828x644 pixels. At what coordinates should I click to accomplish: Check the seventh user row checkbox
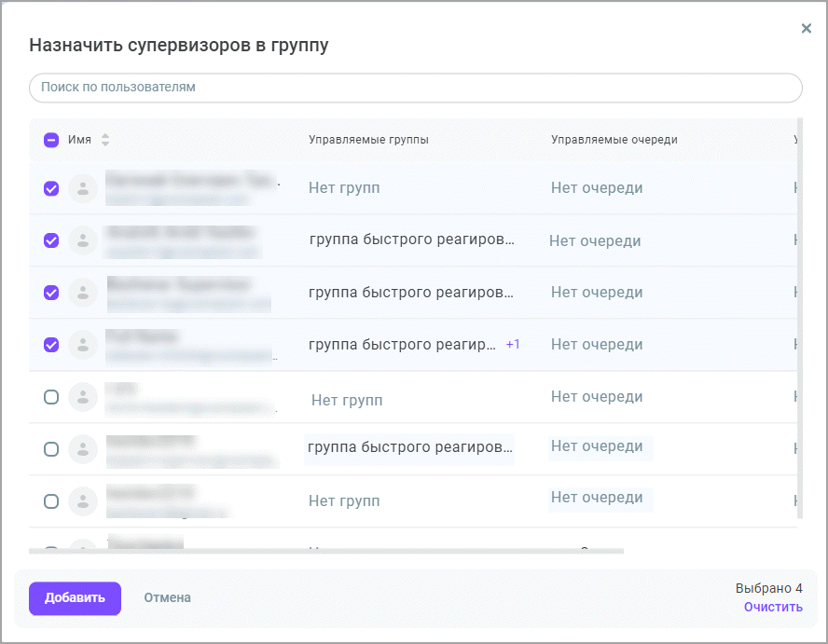[51, 501]
